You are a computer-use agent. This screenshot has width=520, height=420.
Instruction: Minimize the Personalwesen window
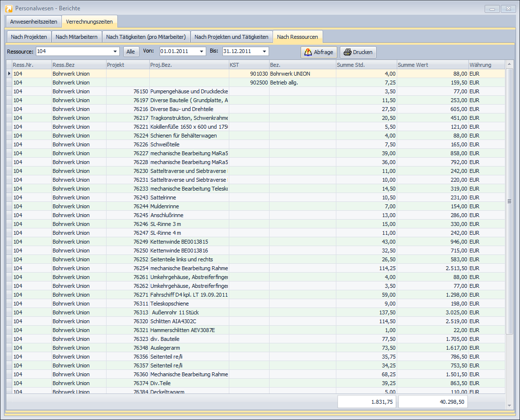492,9
